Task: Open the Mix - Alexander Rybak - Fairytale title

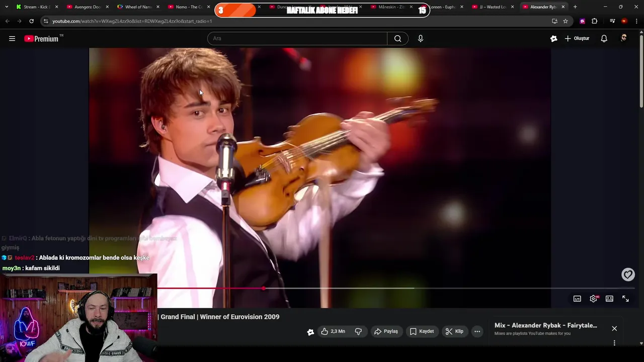Action: click(x=546, y=325)
